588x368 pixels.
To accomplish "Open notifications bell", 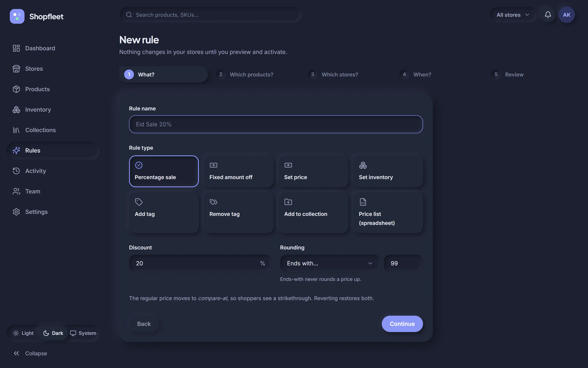I will pos(548,15).
